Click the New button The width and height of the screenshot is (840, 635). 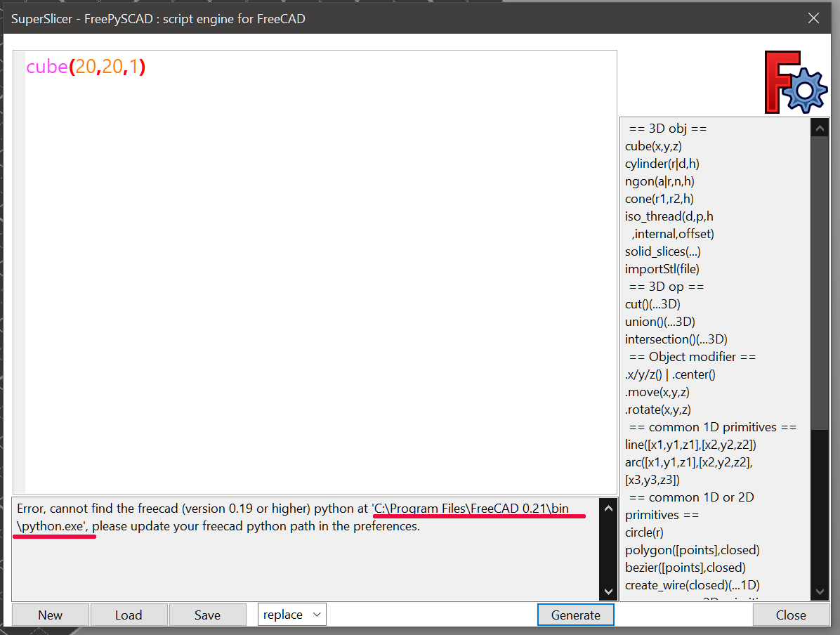coord(49,614)
